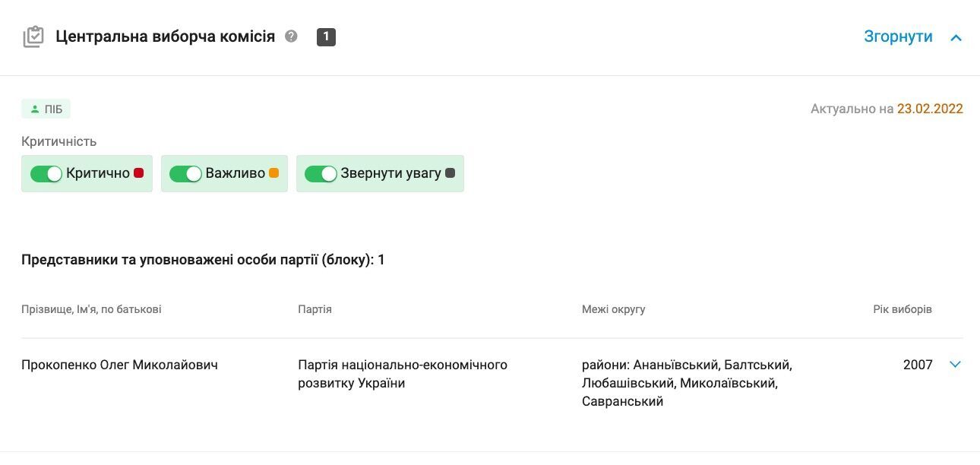Click the upward chevron next to Згорнути

(x=956, y=37)
